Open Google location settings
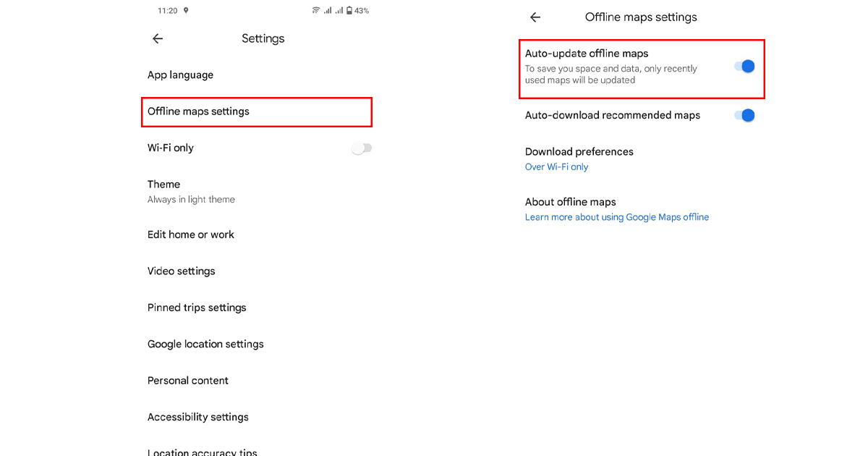The width and height of the screenshot is (868, 456). tap(205, 344)
